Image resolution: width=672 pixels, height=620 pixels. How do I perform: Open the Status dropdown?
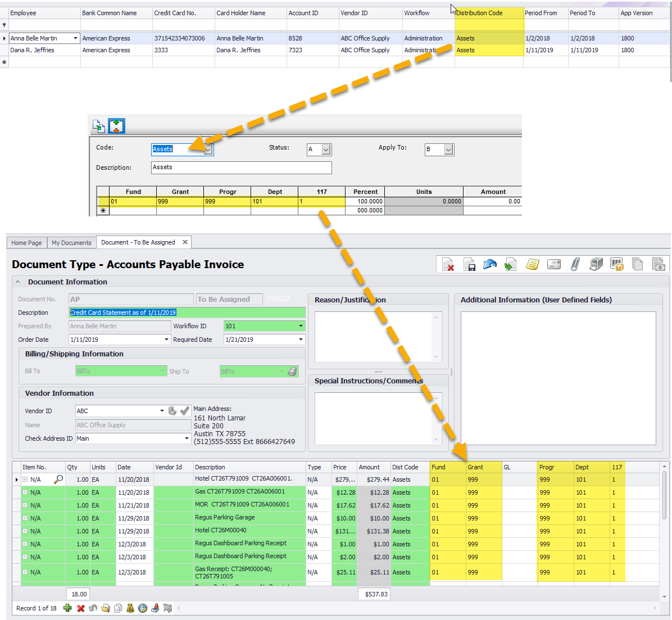(x=326, y=150)
